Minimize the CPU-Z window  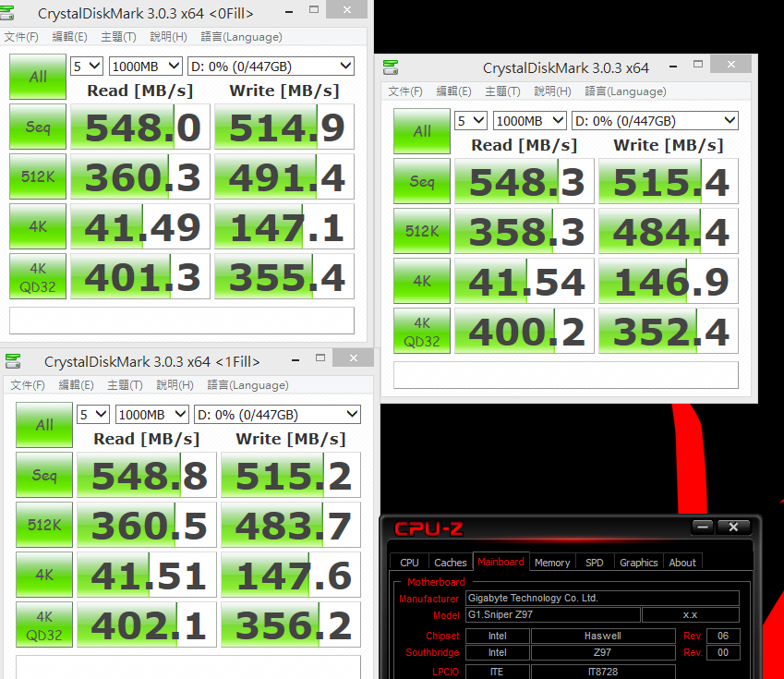click(703, 527)
